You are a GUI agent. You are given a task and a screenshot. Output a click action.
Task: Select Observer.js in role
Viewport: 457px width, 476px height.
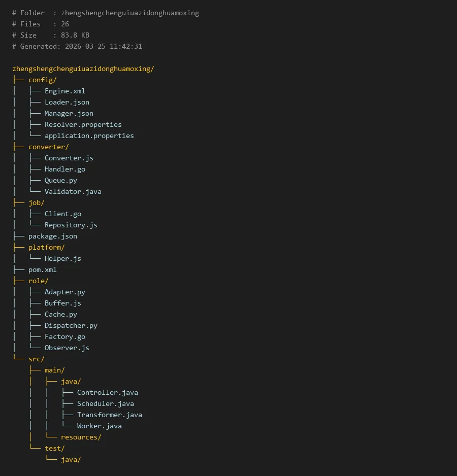pyautogui.click(x=67, y=348)
